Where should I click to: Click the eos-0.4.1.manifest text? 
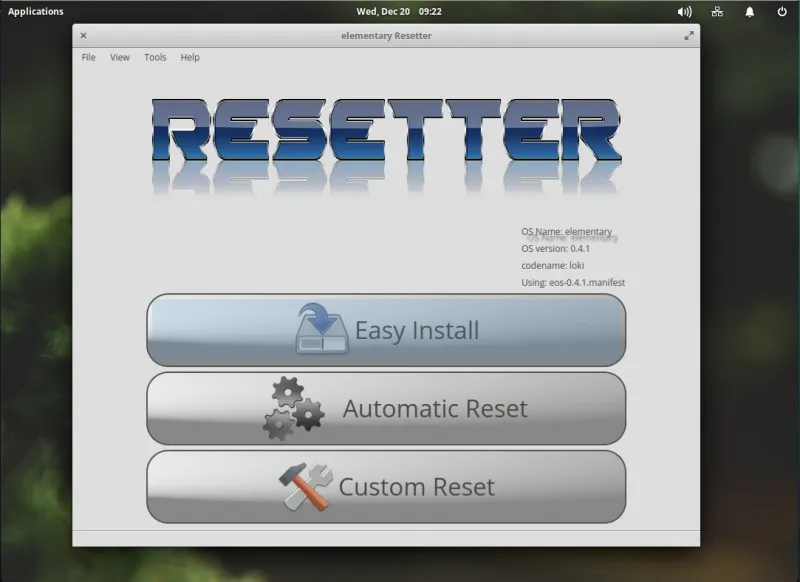[x=572, y=282]
